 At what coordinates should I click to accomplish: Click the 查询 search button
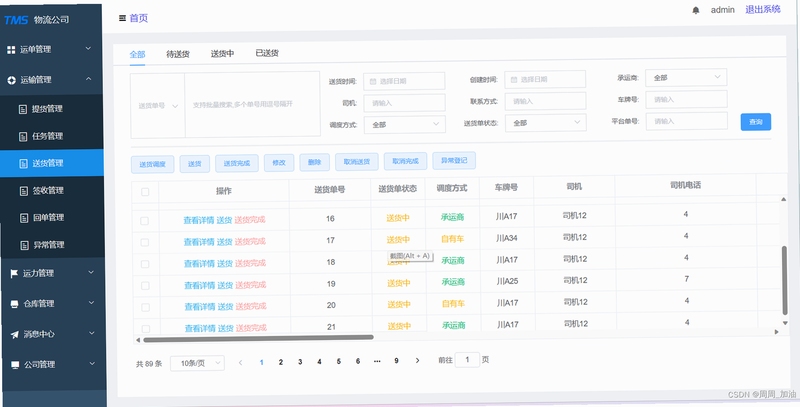[756, 122]
